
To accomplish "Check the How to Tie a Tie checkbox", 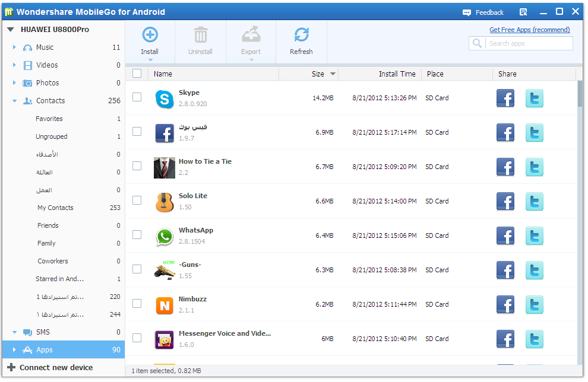I will 137,166.
